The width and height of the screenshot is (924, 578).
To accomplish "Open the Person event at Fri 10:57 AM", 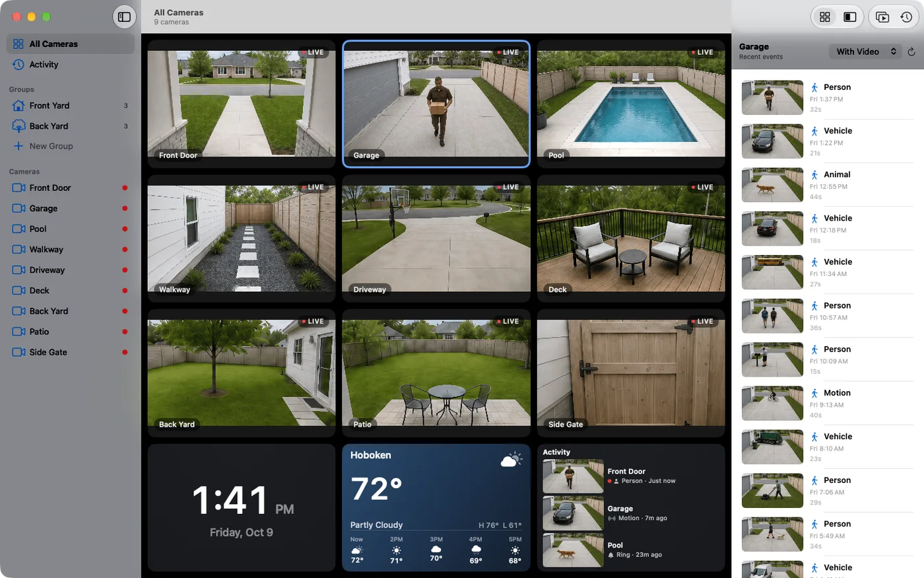I will 828,316.
